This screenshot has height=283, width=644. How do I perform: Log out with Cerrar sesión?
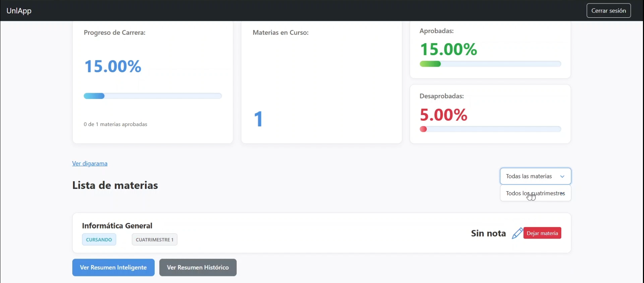[x=608, y=11]
